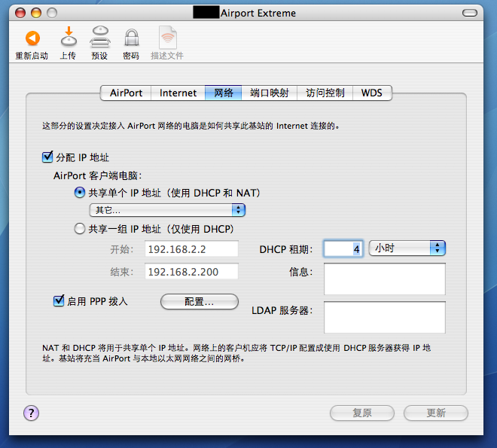Toggle the 启用 PPP 拨入 checkbox
The image size is (497, 448).
tap(59, 300)
